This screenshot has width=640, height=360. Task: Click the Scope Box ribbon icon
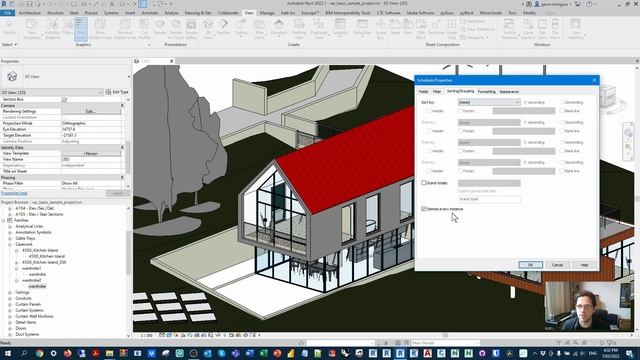380,29
